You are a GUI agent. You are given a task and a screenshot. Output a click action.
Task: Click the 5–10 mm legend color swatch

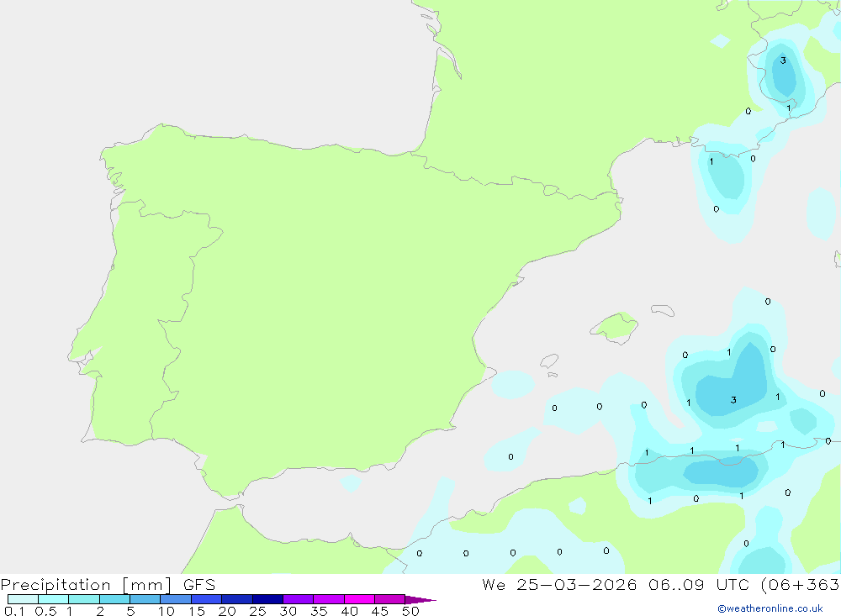click(x=145, y=599)
